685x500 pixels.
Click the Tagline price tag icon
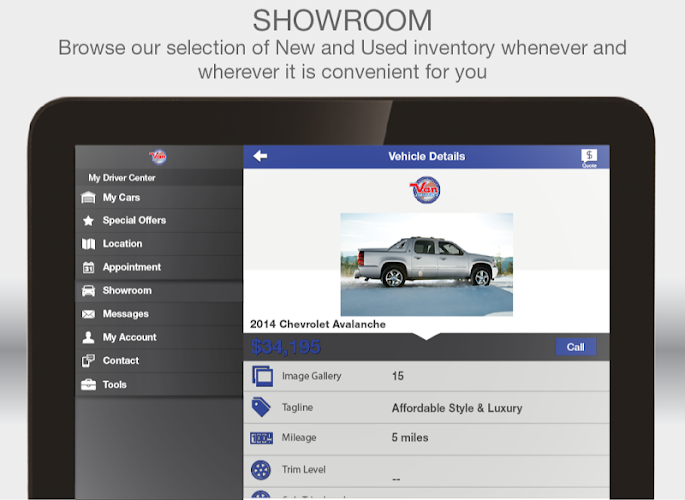coord(261,407)
